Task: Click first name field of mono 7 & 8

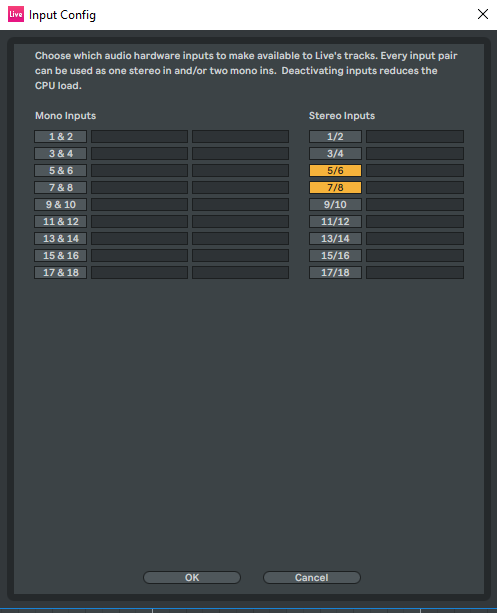Action: pyautogui.click(x=139, y=187)
